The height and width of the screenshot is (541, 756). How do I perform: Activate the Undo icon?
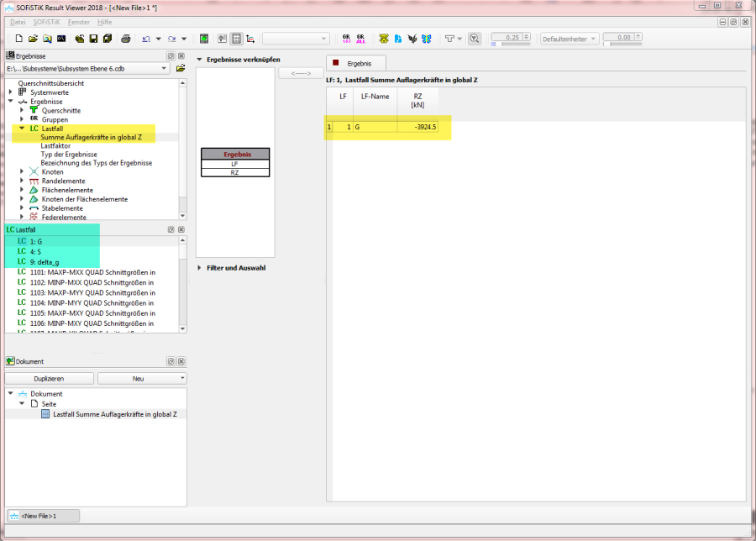pos(145,39)
